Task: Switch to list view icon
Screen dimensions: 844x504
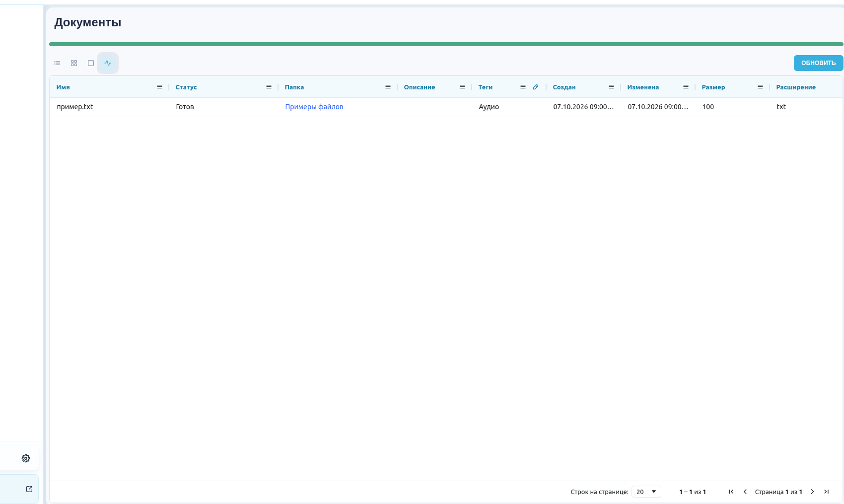Action: coord(57,63)
